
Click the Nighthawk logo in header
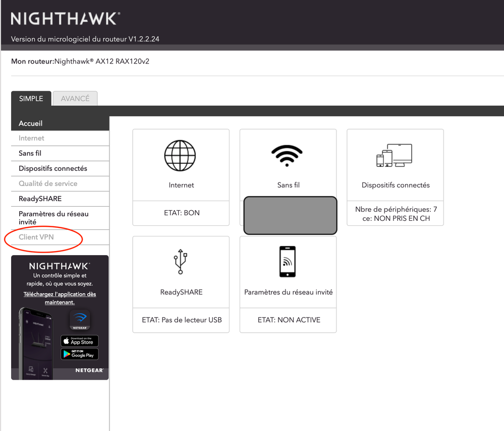click(x=66, y=18)
